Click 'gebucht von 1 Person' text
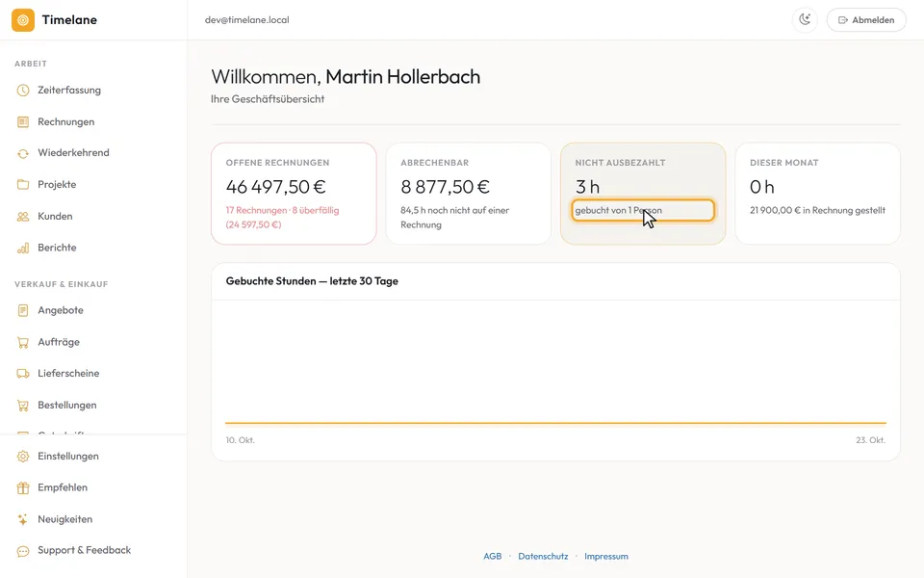Image resolution: width=924 pixels, height=578 pixels. click(618, 211)
